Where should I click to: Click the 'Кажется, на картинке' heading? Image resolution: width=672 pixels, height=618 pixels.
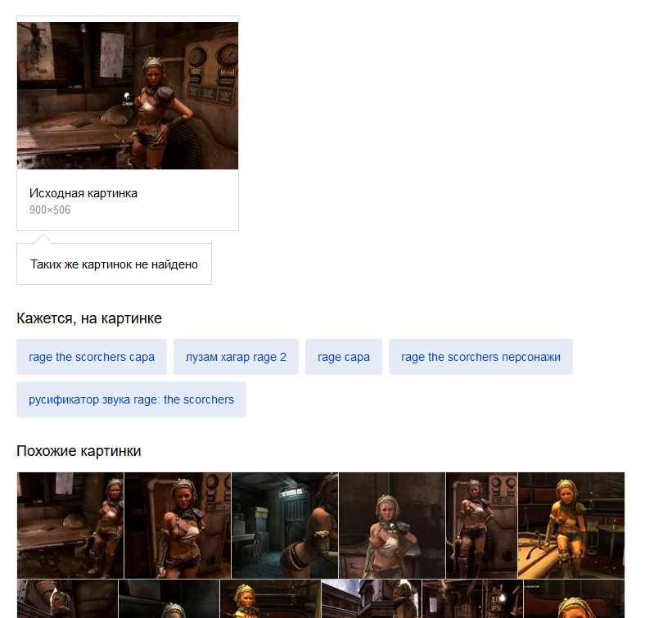click(89, 318)
